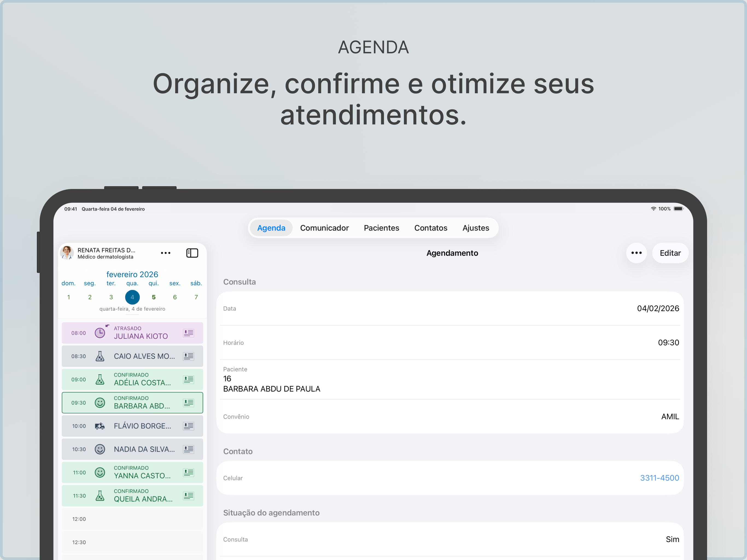The image size is (747, 560).
Task: Open the Comunicador tab
Action: 324,228
